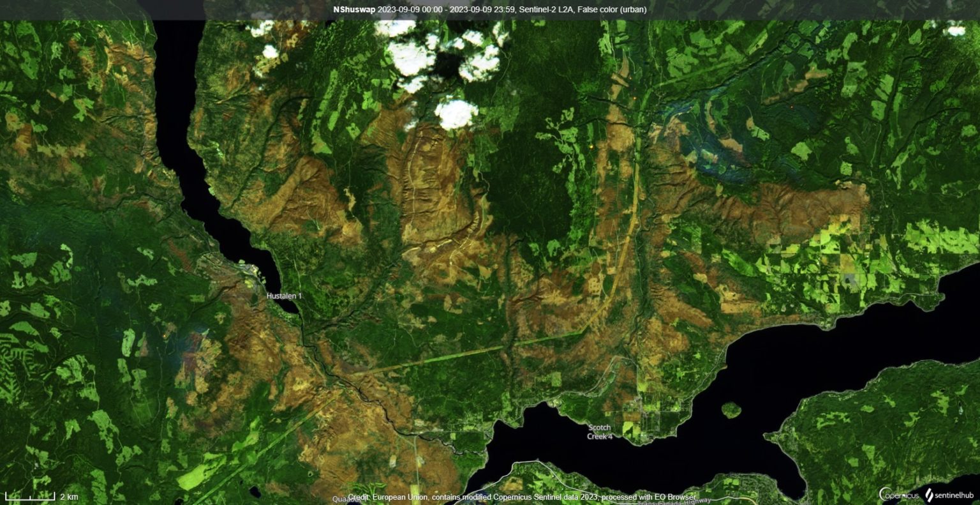The height and width of the screenshot is (505, 980).
Task: Click EO Browser in the credit line
Action: [x=675, y=497]
